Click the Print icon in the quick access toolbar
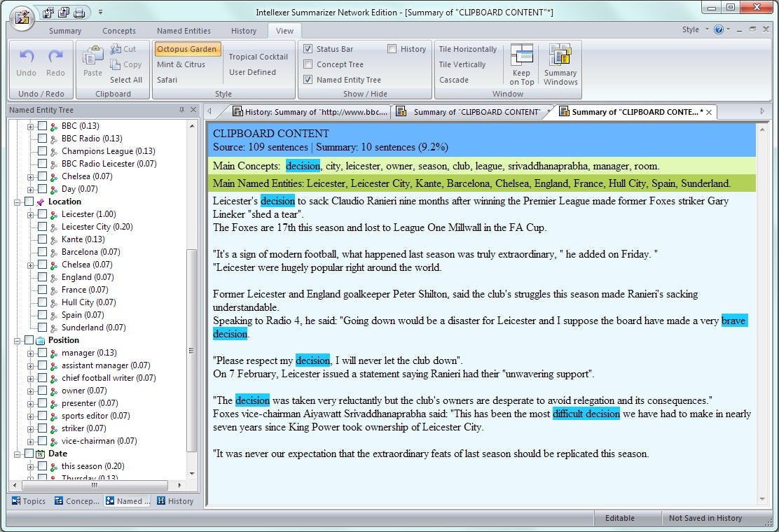Screen dimensions: 779x532 coord(79,13)
